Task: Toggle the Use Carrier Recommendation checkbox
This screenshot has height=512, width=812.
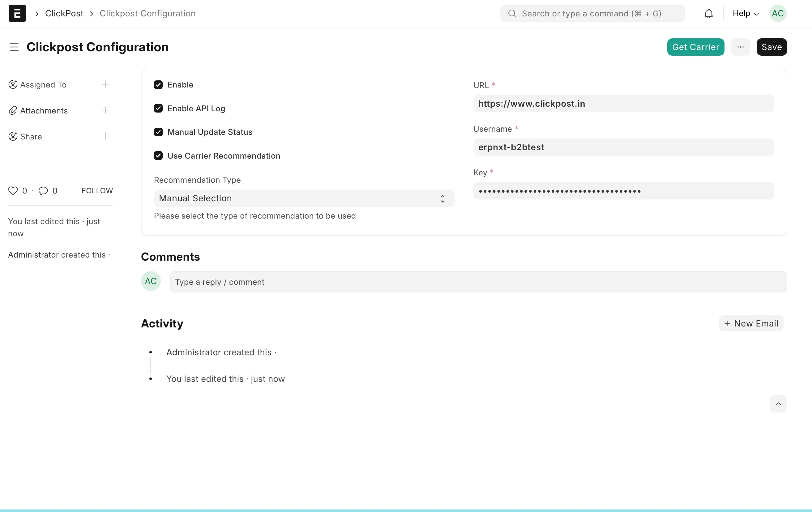Action: (158, 156)
